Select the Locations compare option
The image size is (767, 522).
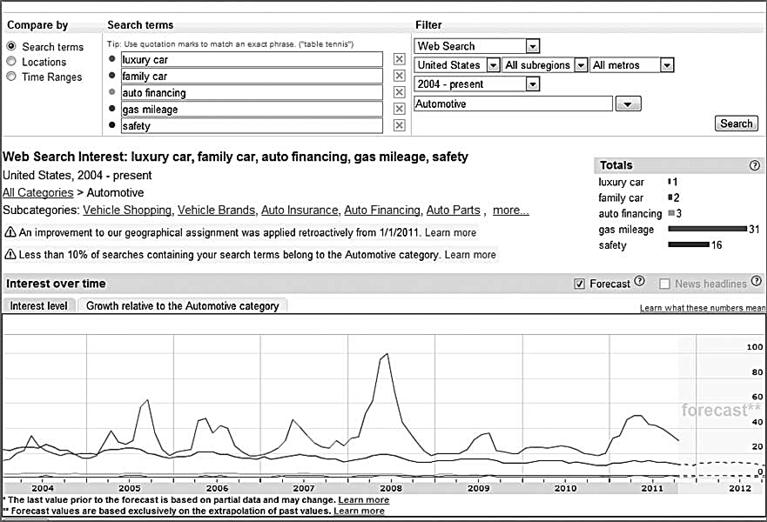pos(11,62)
